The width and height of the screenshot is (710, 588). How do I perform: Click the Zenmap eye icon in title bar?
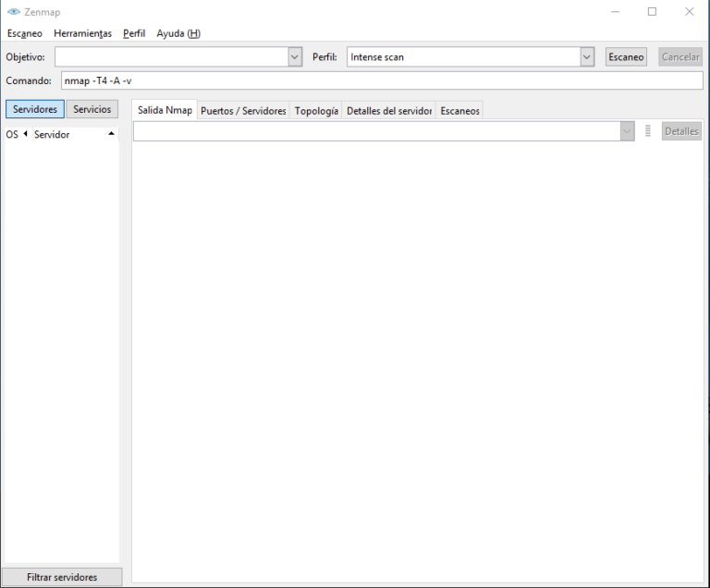[x=14, y=12]
